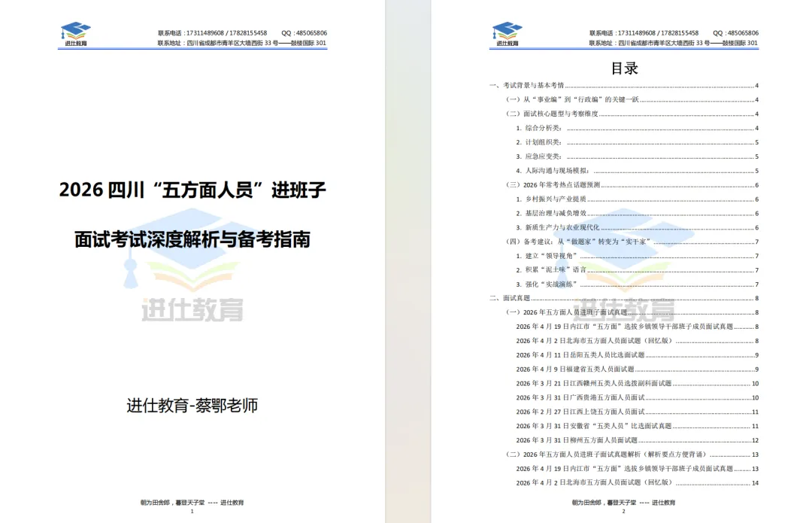This screenshot has width=812, height=523.
Task: Open TOC entry '二、面试真题'
Action: [624, 298]
